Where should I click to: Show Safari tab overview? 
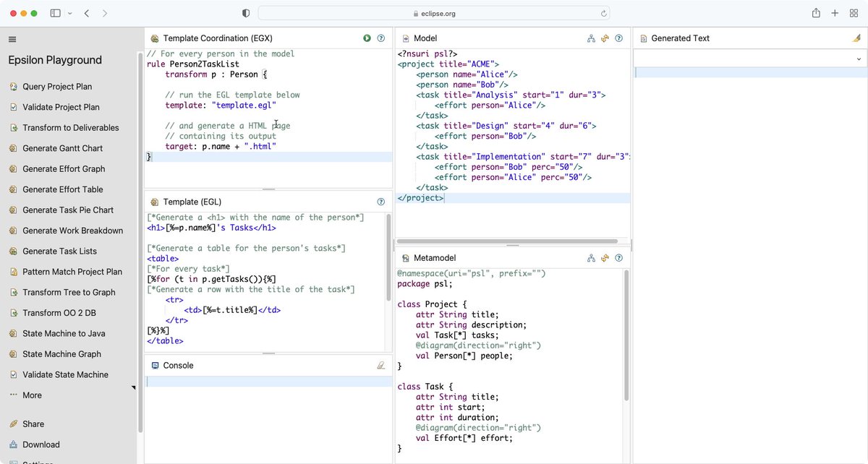tap(854, 13)
